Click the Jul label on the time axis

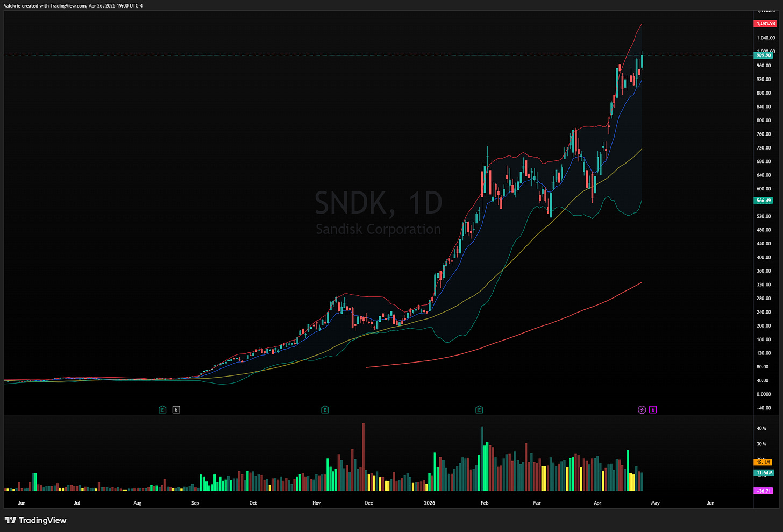pyautogui.click(x=77, y=503)
